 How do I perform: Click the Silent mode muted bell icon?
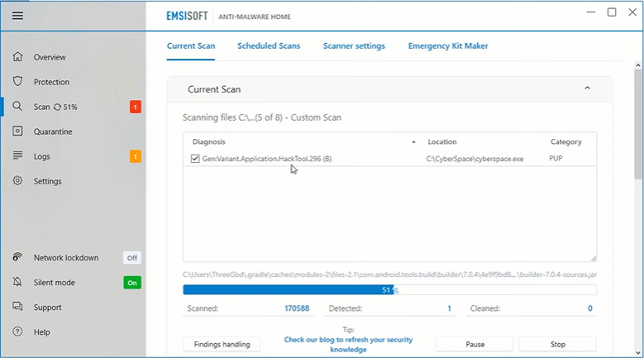17,282
